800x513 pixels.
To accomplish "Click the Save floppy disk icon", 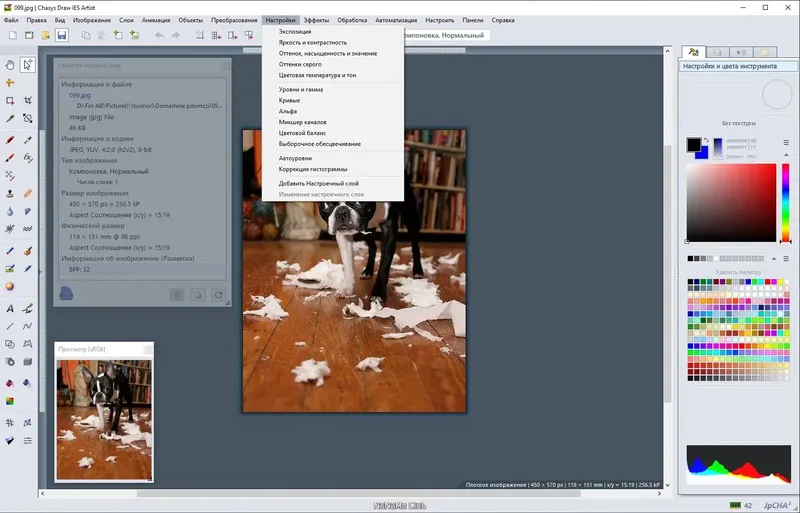I will point(62,35).
